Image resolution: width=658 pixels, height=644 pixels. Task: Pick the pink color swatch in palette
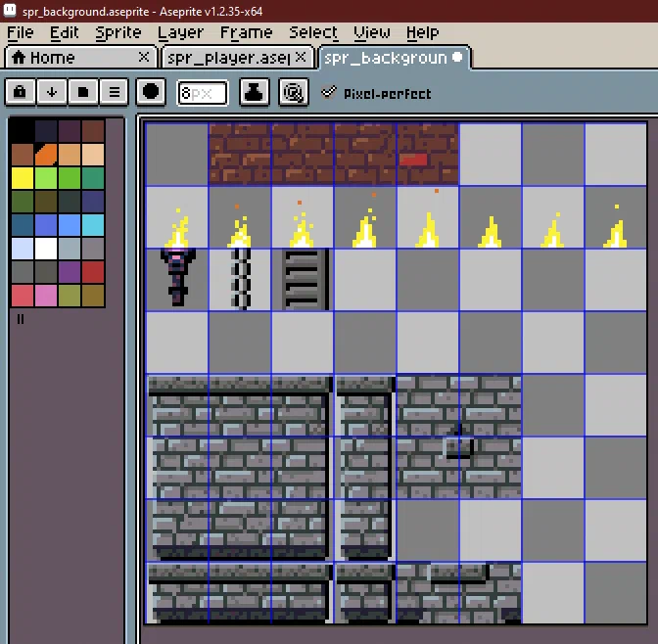click(x=46, y=296)
